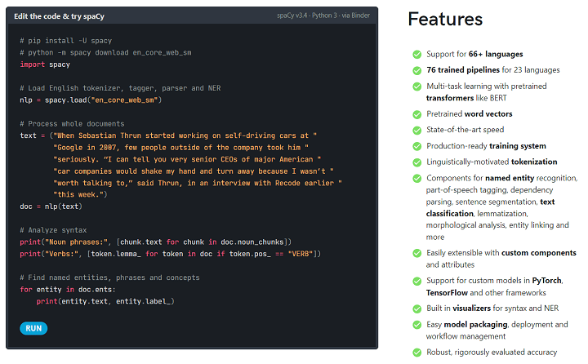
Task: Open the 'TensorFlow' link
Action: [447, 292]
